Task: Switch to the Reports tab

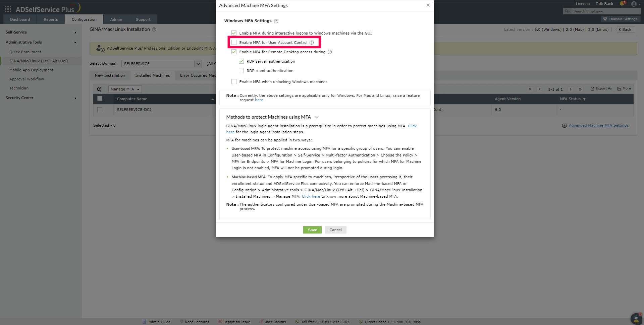Action: (x=51, y=19)
